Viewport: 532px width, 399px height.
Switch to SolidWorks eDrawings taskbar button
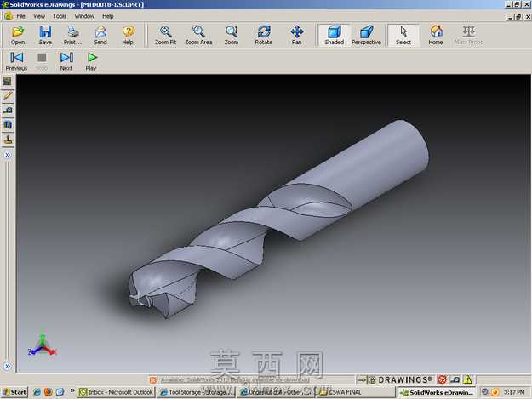click(x=437, y=392)
